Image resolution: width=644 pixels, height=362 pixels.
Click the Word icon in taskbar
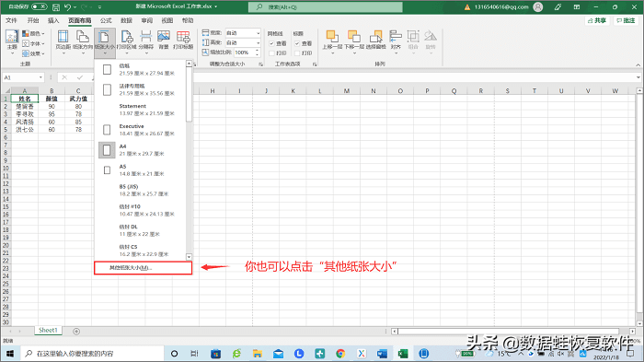(382, 354)
